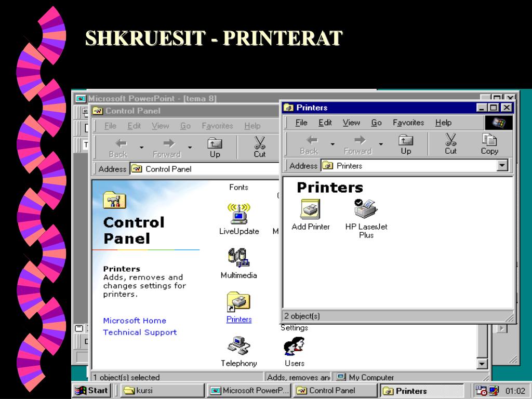This screenshot has height=399, width=532.
Task: Click Control Panel scrollbar down arrow
Action: [482, 364]
